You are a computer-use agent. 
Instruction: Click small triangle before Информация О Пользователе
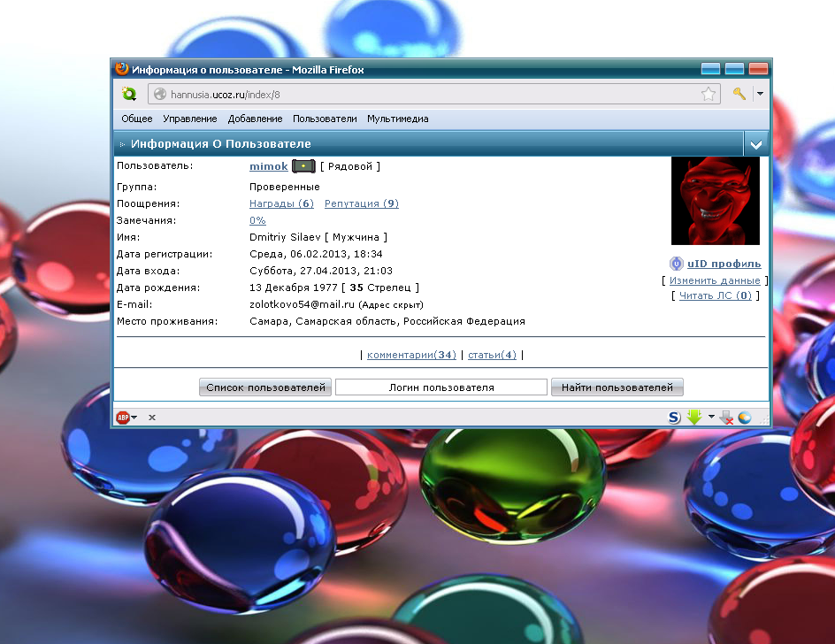pyautogui.click(x=122, y=144)
